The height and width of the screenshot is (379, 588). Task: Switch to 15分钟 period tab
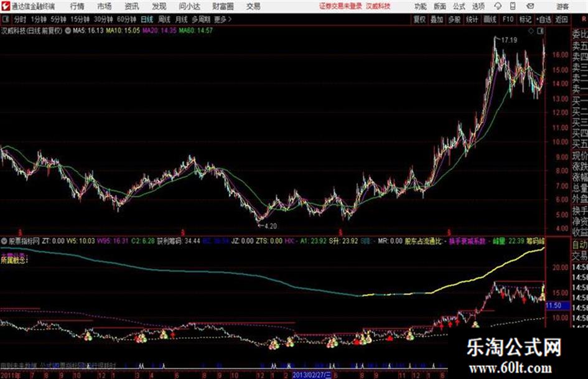pos(80,19)
